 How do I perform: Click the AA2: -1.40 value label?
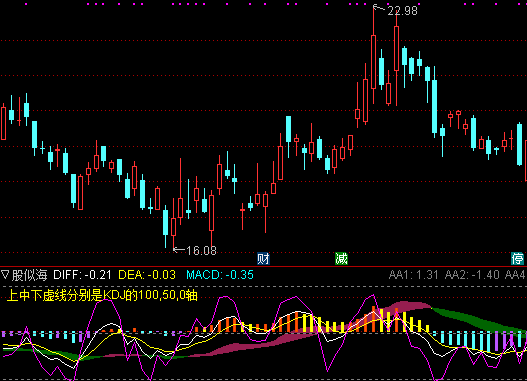tap(472, 275)
